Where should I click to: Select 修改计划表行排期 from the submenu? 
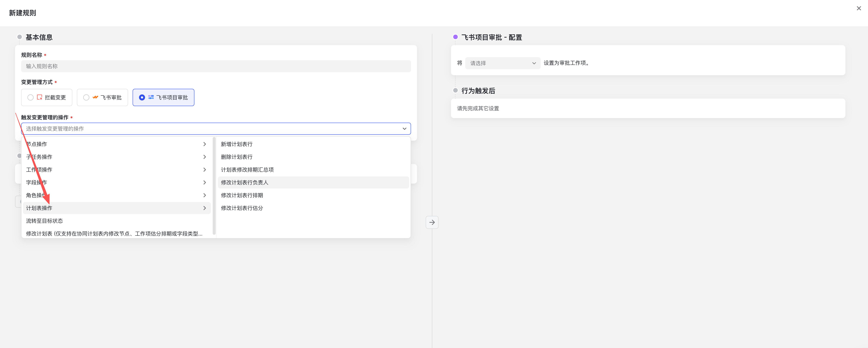[313, 195]
